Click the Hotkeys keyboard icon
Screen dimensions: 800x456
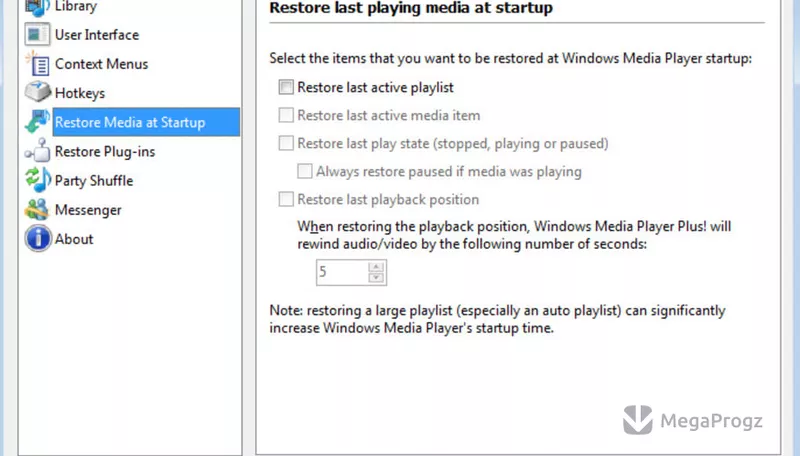[37, 92]
